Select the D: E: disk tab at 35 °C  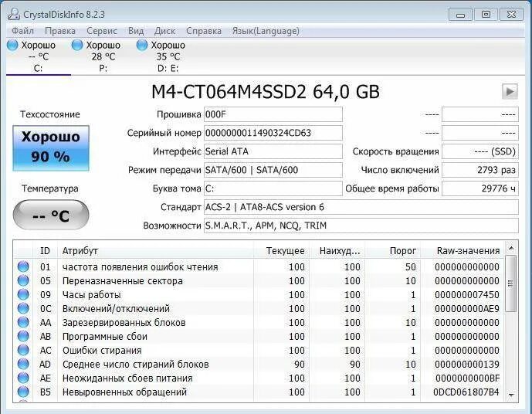pos(168,56)
